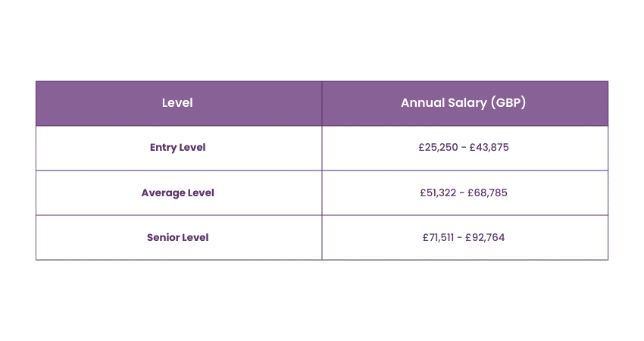Screen dimensions: 644x341
Task: Click Level in the Average Level label
Action: click(x=201, y=192)
